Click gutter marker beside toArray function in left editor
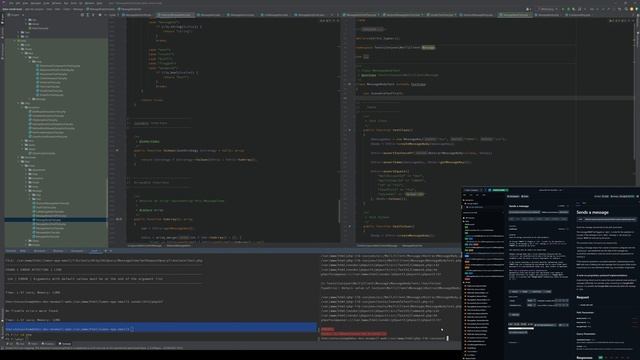 coord(118,219)
